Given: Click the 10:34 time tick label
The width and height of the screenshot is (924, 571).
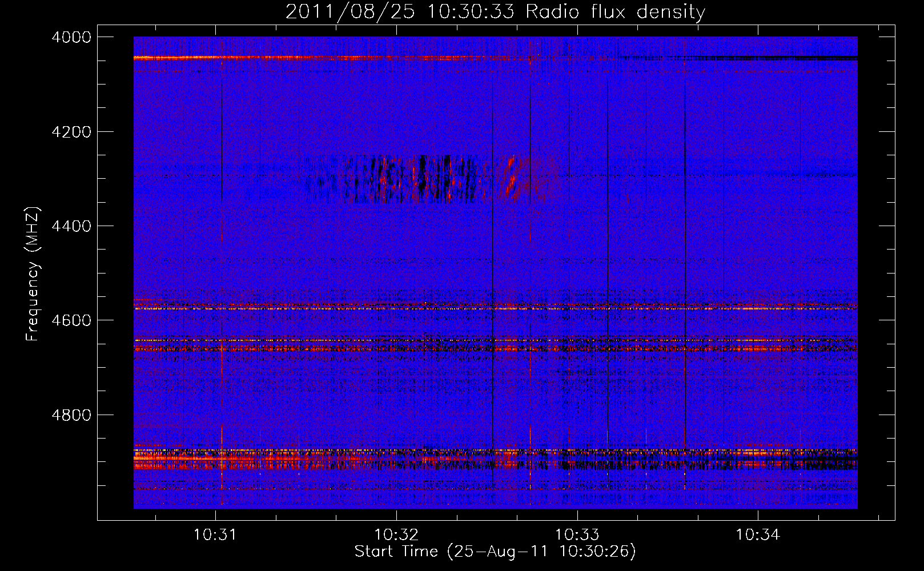Looking at the screenshot, I should (x=758, y=535).
